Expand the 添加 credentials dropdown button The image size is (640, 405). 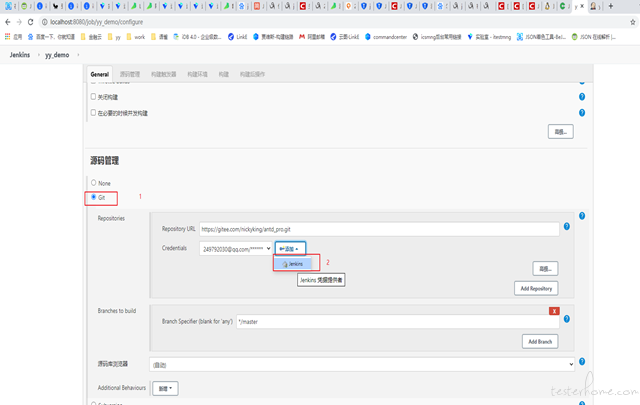(290, 249)
